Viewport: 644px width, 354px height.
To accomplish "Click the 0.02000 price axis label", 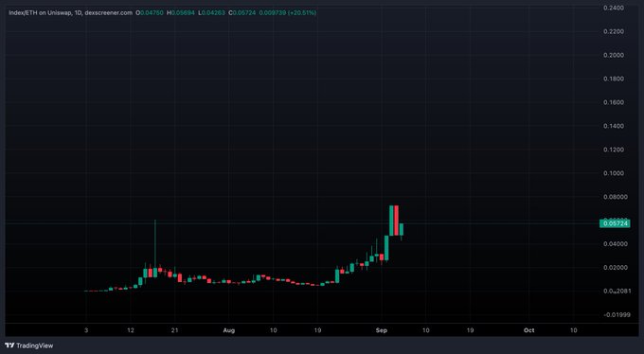I will 616,268.
